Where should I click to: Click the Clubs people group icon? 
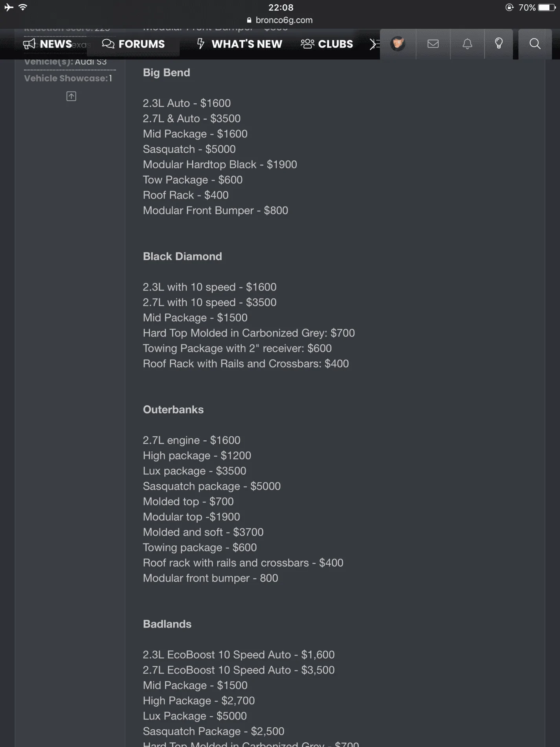(x=307, y=44)
